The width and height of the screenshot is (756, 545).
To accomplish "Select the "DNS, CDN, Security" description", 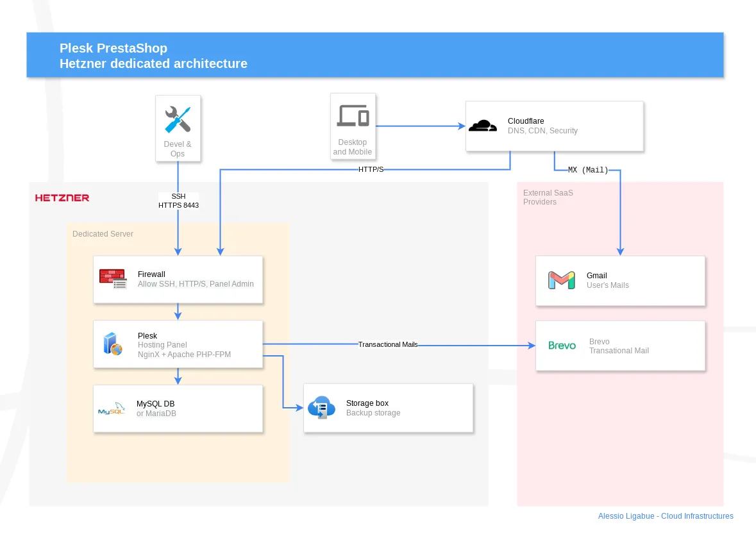I will pyautogui.click(x=542, y=131).
